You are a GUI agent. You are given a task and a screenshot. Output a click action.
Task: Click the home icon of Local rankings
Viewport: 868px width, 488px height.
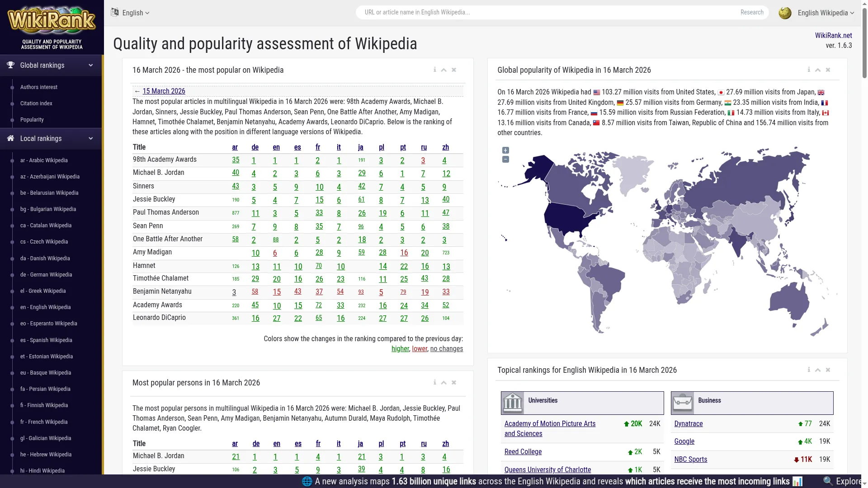(x=10, y=138)
